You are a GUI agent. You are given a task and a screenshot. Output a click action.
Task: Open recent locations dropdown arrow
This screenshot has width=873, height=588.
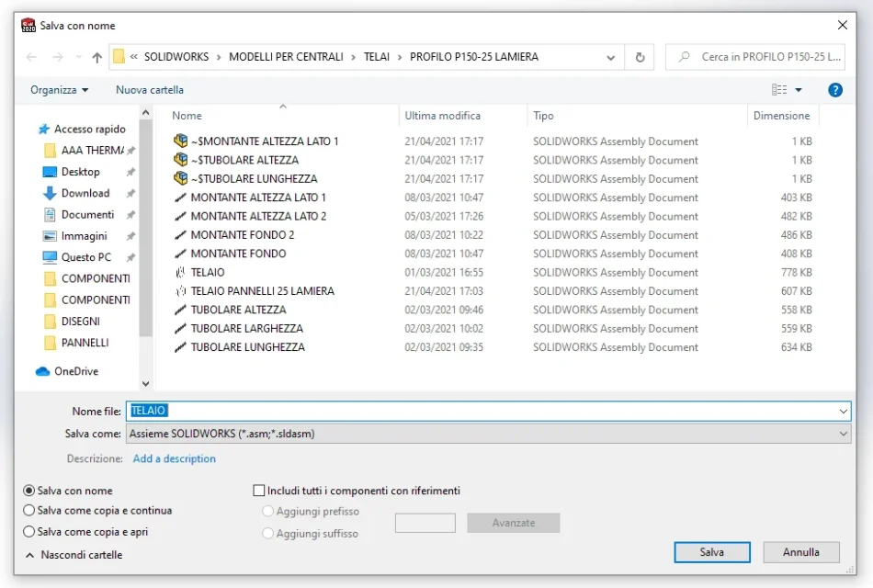coord(78,57)
